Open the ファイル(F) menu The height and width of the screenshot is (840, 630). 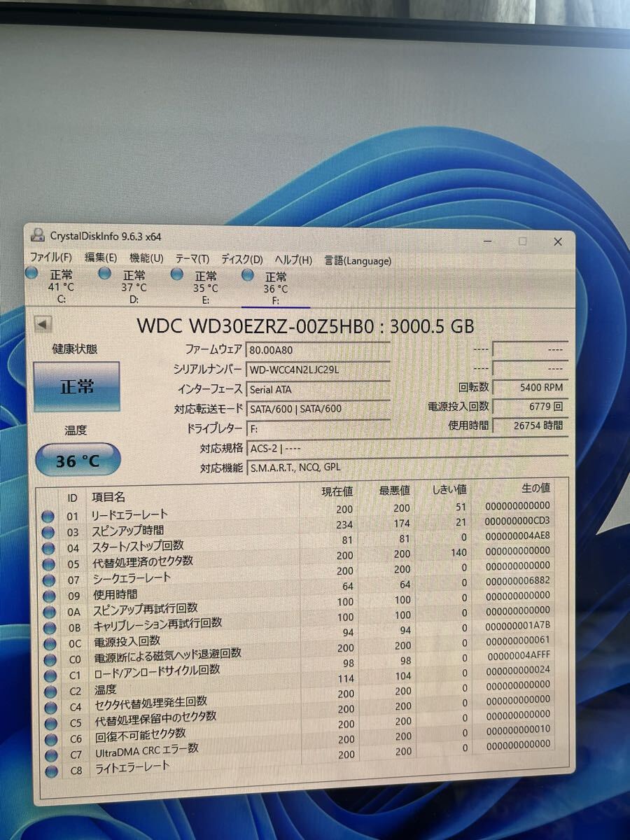[x=50, y=258]
